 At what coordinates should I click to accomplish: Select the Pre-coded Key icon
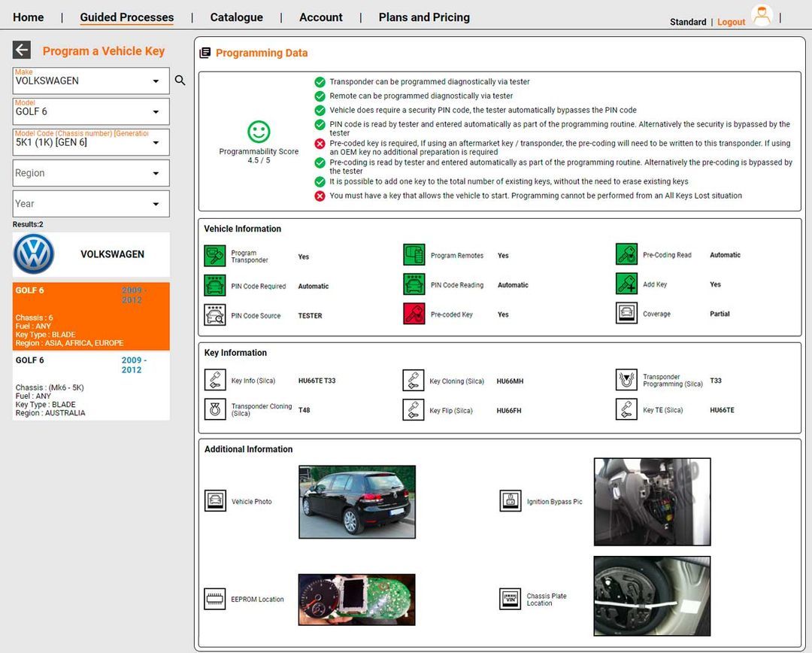[414, 313]
